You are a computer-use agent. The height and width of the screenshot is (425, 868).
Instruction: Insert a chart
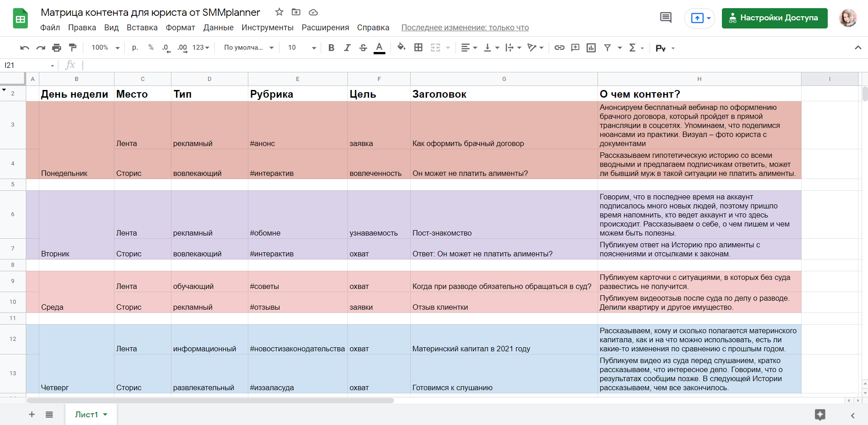(x=591, y=47)
